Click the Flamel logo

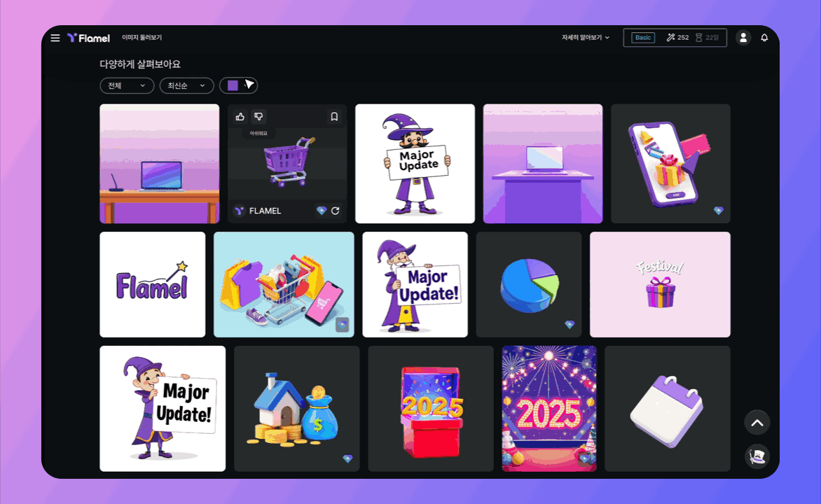pyautogui.click(x=88, y=38)
